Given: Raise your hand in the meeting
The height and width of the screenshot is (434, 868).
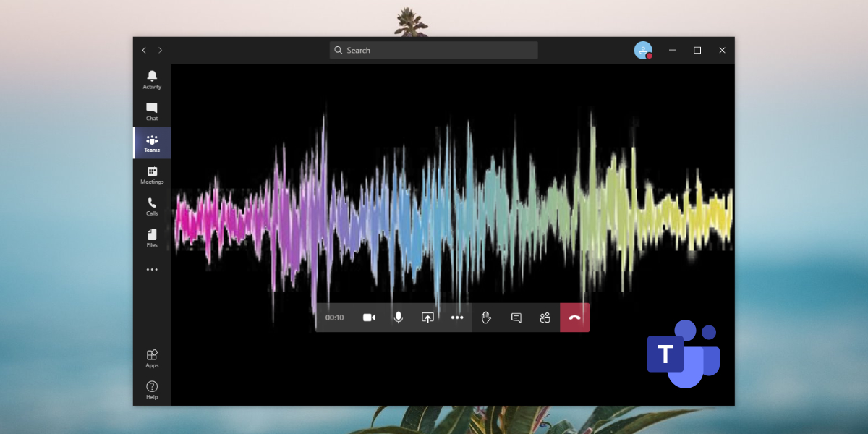Looking at the screenshot, I should pyautogui.click(x=487, y=318).
